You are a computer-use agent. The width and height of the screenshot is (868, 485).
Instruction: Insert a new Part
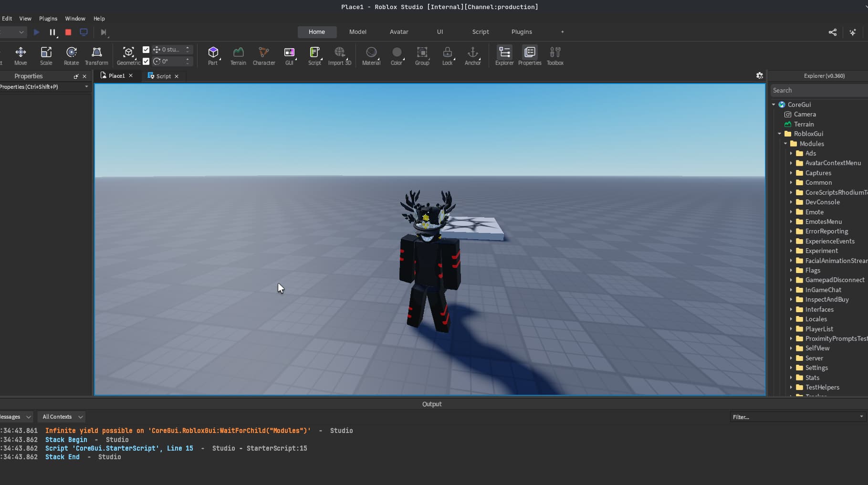[213, 55]
